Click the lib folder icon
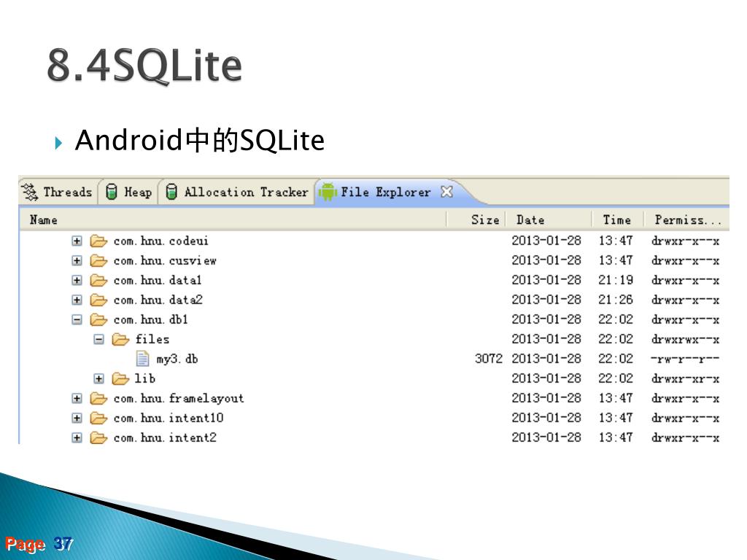Screen dimensions: 747x560 [120, 378]
